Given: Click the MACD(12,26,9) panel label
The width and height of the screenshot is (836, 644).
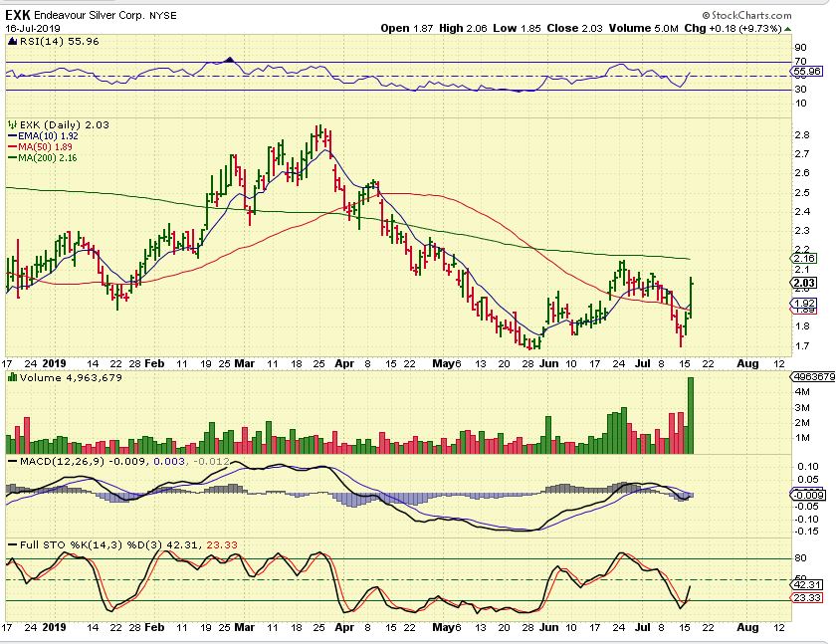Looking at the screenshot, I should pyautogui.click(x=62, y=461).
